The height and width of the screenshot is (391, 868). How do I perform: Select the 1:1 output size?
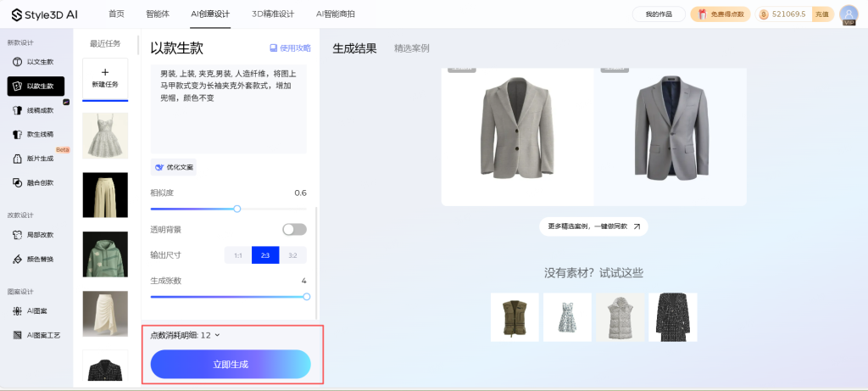pyautogui.click(x=238, y=255)
